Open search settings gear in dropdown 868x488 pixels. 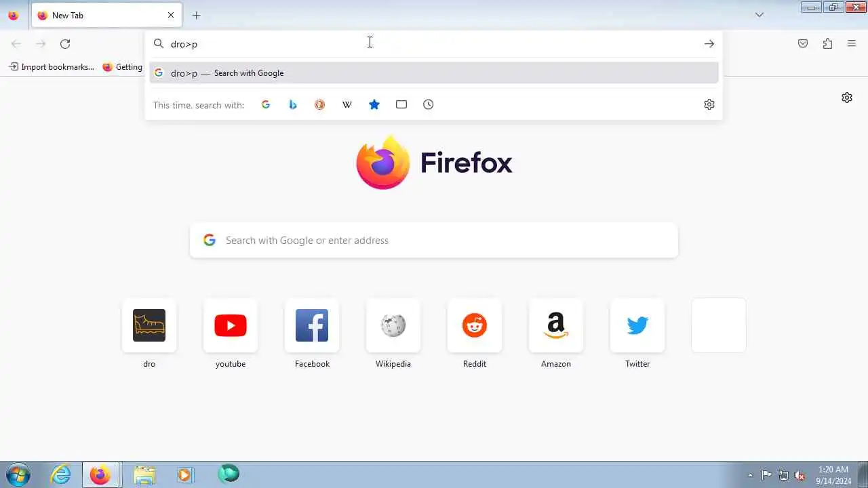pyautogui.click(x=709, y=104)
